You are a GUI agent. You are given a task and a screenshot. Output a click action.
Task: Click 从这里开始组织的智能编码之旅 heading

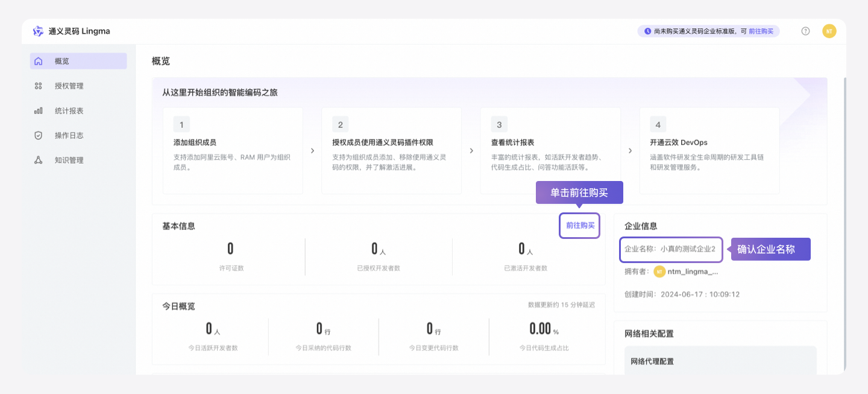coord(220,92)
